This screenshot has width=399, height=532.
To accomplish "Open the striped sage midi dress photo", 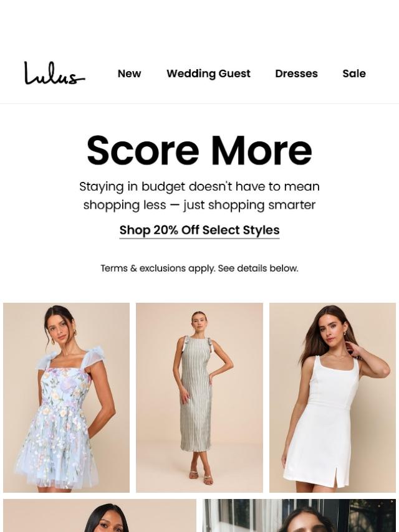I will pos(199,397).
